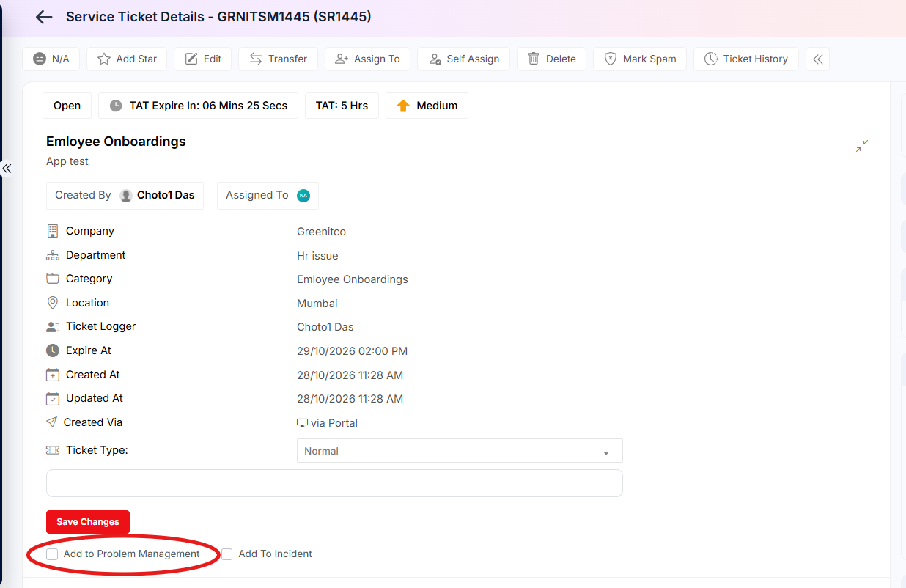This screenshot has height=588, width=906.
Task: Click the Created At calendar icon
Action: 52,375
